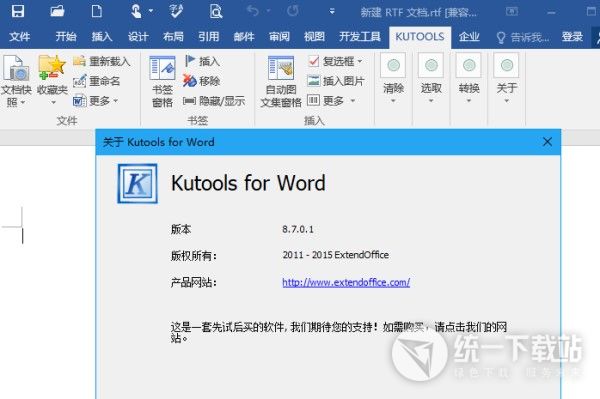Select the 引用 ribbon tab
The height and width of the screenshot is (399, 600).
[209, 37]
